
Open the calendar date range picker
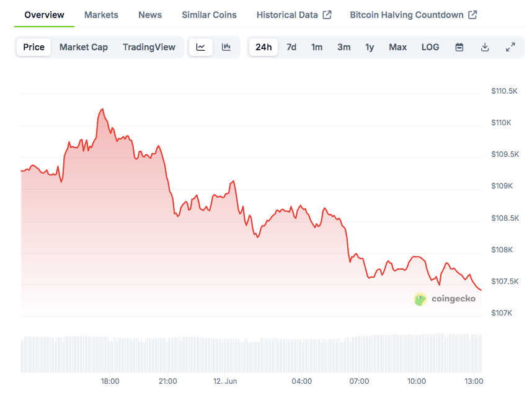tap(459, 47)
